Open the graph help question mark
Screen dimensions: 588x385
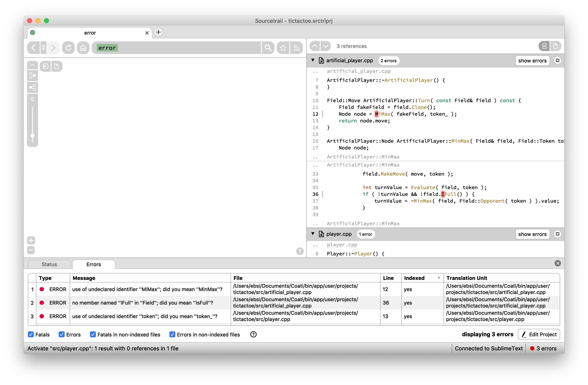point(300,251)
